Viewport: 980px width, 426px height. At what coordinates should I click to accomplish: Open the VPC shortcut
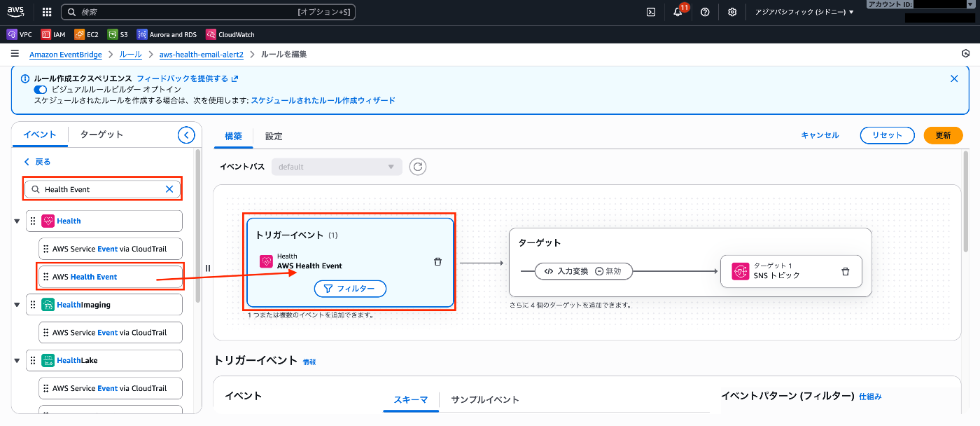coord(19,34)
